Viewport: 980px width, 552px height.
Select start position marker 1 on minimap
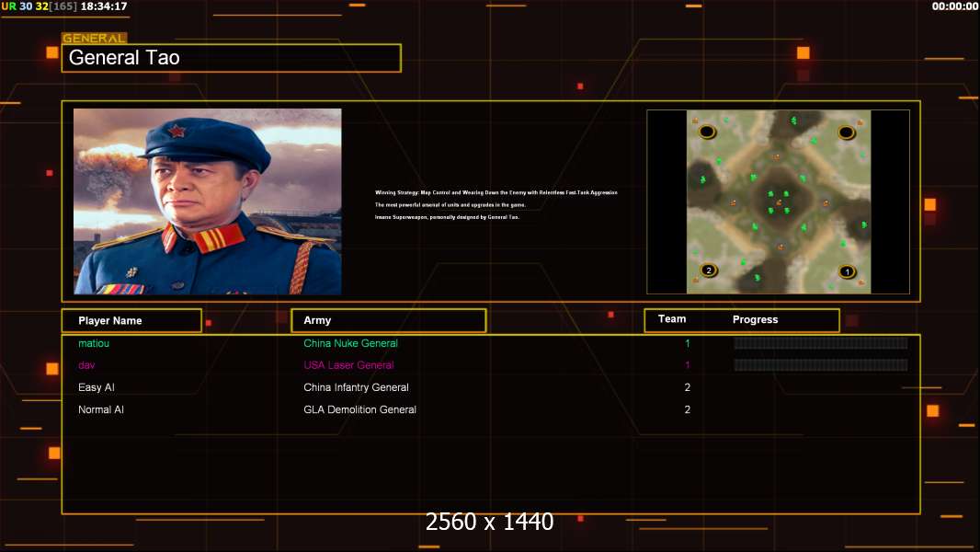(x=847, y=271)
